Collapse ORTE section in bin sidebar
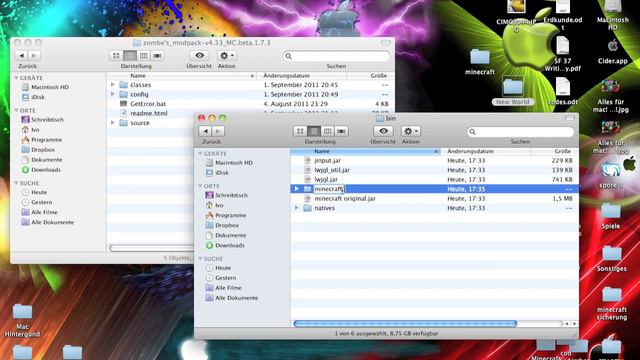This screenshot has width=640, height=360. pyautogui.click(x=200, y=186)
